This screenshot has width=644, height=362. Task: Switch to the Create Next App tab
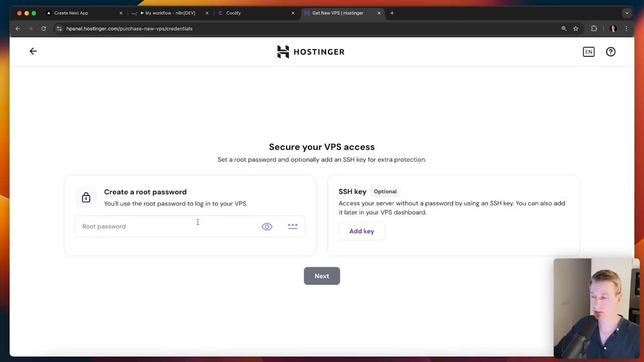pyautogui.click(x=80, y=13)
